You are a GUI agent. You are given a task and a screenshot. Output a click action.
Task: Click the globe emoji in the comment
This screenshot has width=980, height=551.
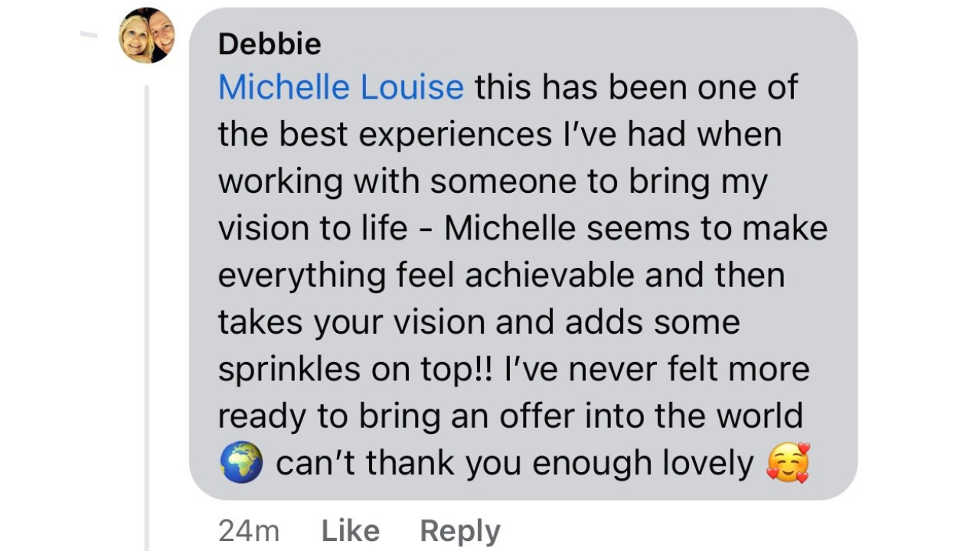pyautogui.click(x=241, y=464)
